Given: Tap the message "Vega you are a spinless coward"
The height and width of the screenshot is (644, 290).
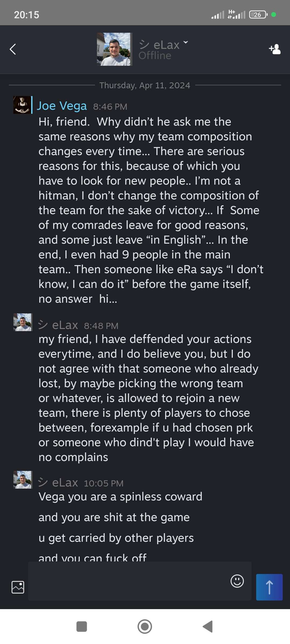Looking at the screenshot, I should pos(120,497).
